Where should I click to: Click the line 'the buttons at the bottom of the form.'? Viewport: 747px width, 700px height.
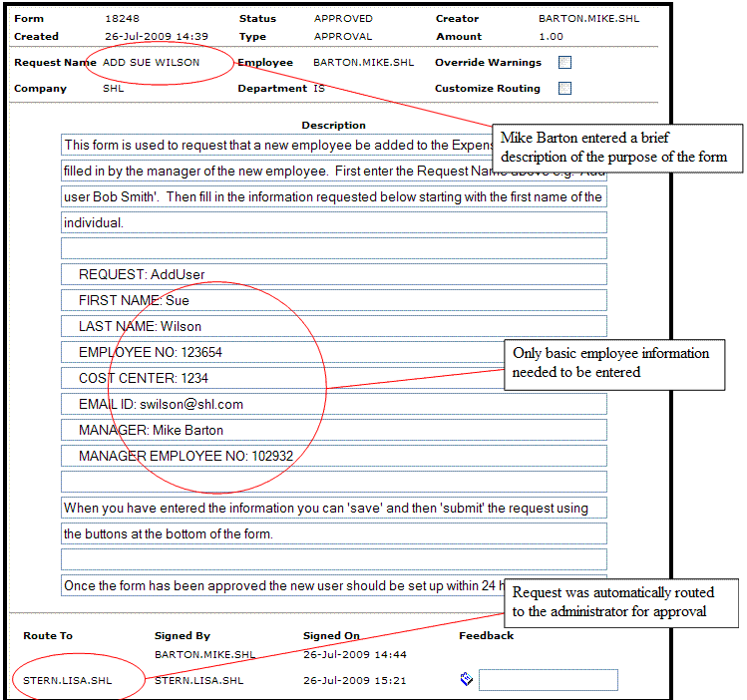coord(333,533)
